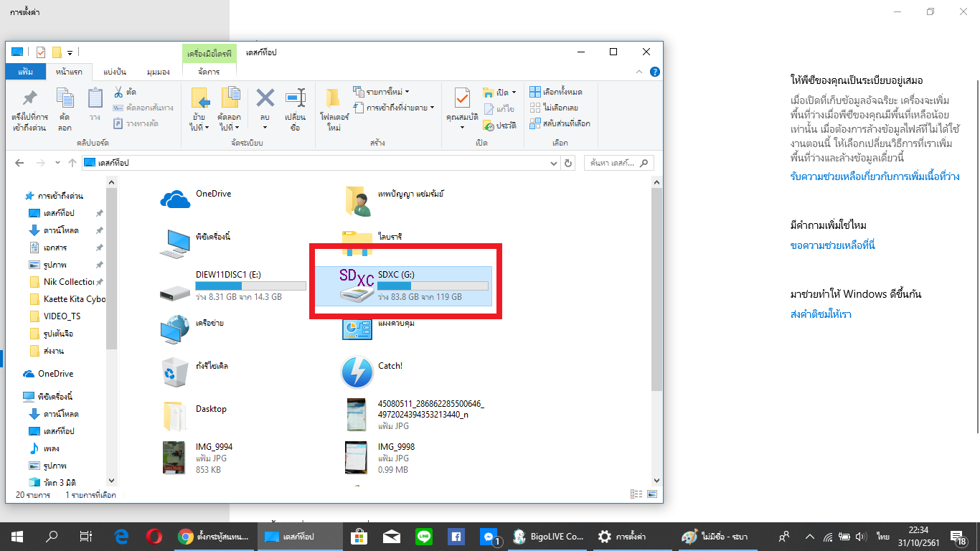980x551 pixels.
Task: Click the refresh button beside address bar
Action: point(569,163)
